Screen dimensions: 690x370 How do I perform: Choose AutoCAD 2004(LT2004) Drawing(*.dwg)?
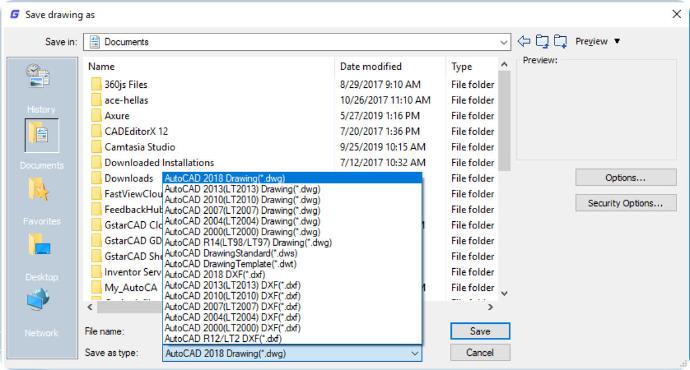coord(292,221)
